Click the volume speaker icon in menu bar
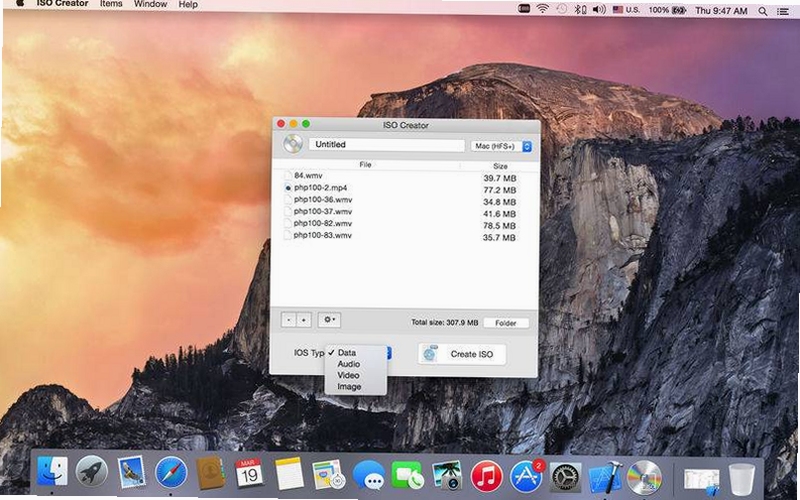This screenshot has height=500, width=800. 599,9
